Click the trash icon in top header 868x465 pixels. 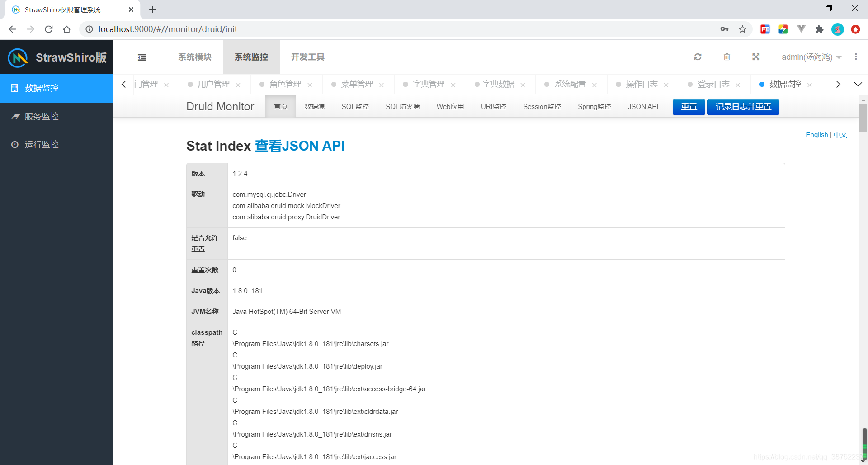(x=727, y=57)
